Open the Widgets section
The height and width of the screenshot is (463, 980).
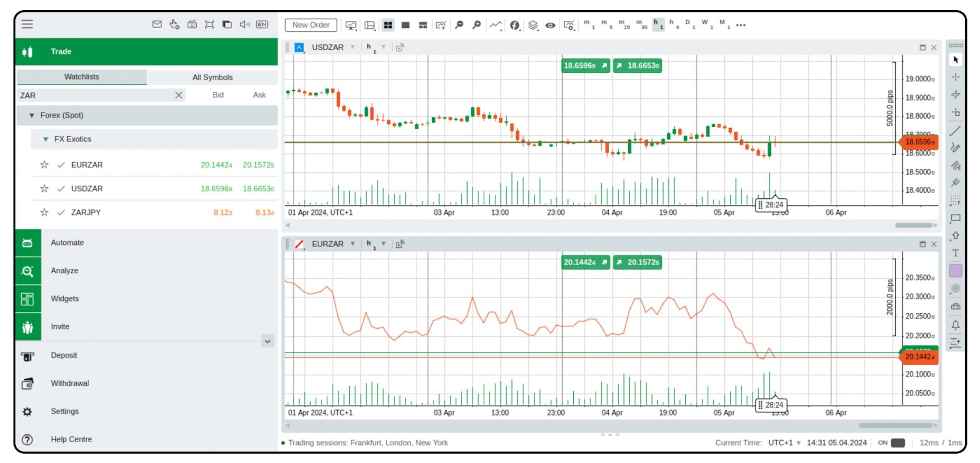pyautogui.click(x=146, y=298)
